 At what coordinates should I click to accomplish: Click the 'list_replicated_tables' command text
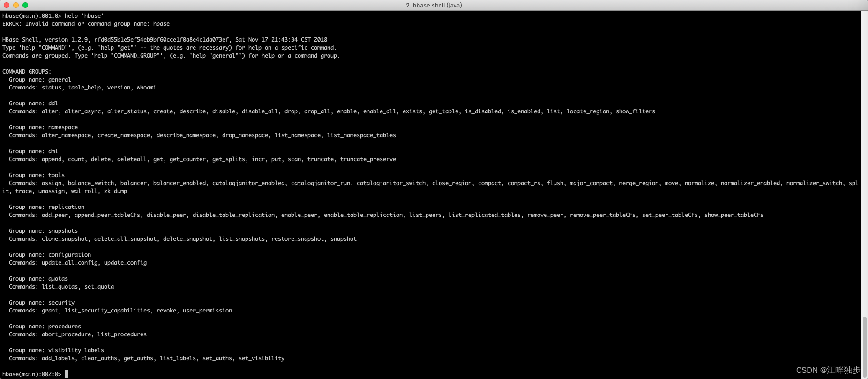485,215
